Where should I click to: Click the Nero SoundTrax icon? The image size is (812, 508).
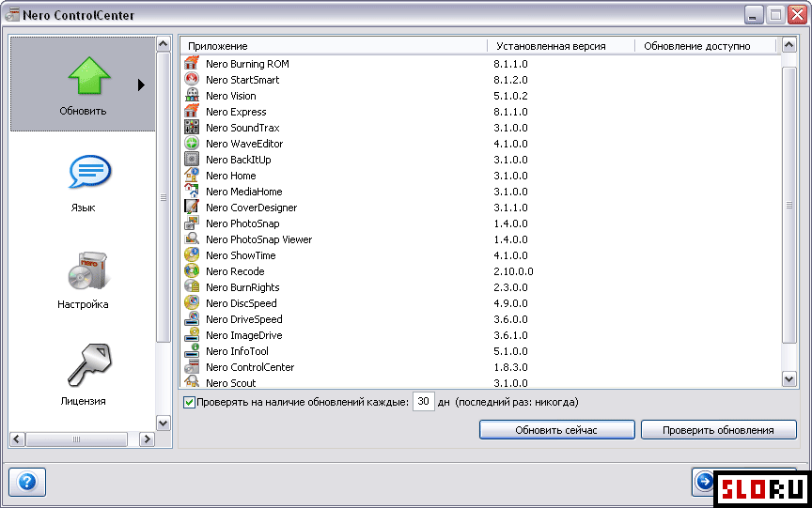[192, 128]
